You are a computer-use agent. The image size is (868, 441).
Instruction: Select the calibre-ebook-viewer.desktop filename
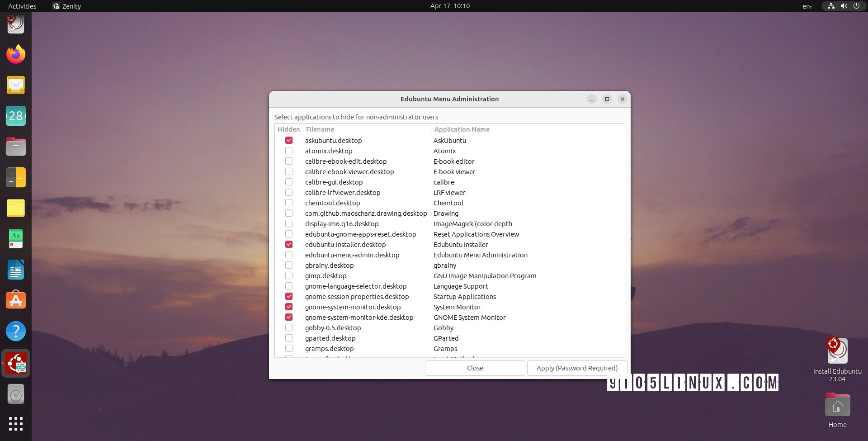coord(349,172)
